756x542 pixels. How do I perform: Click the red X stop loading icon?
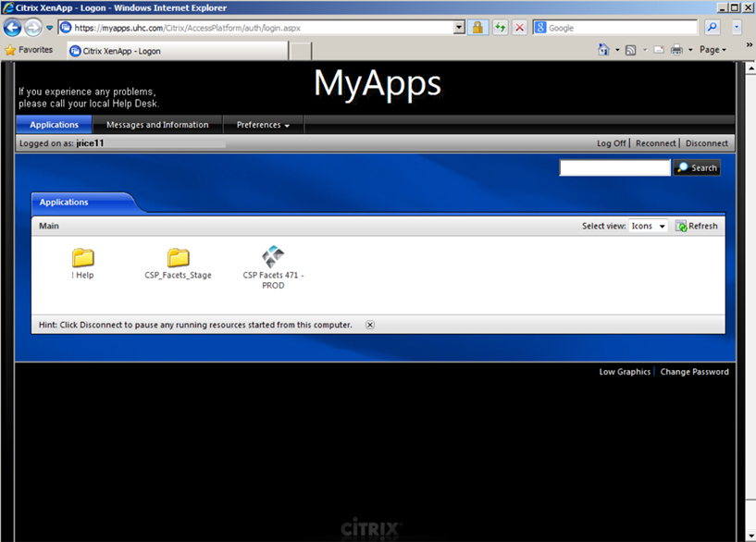519,28
